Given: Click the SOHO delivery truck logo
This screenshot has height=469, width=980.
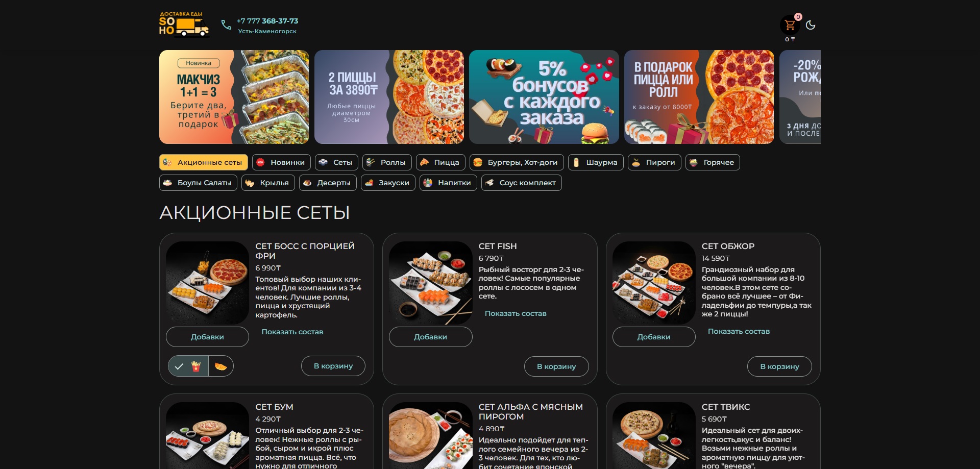Looking at the screenshot, I should click(184, 24).
